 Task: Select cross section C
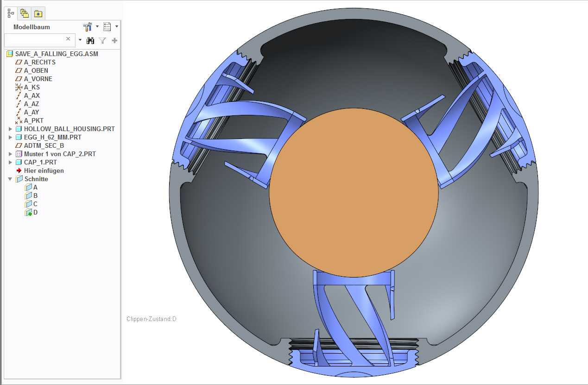tap(35, 204)
